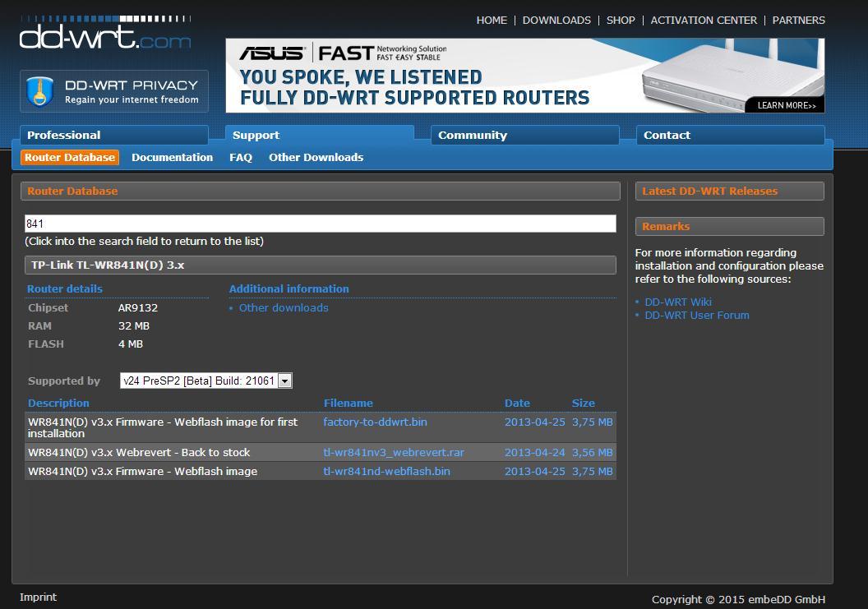Download tl-wr841nd-webflash.bin

tap(386, 471)
